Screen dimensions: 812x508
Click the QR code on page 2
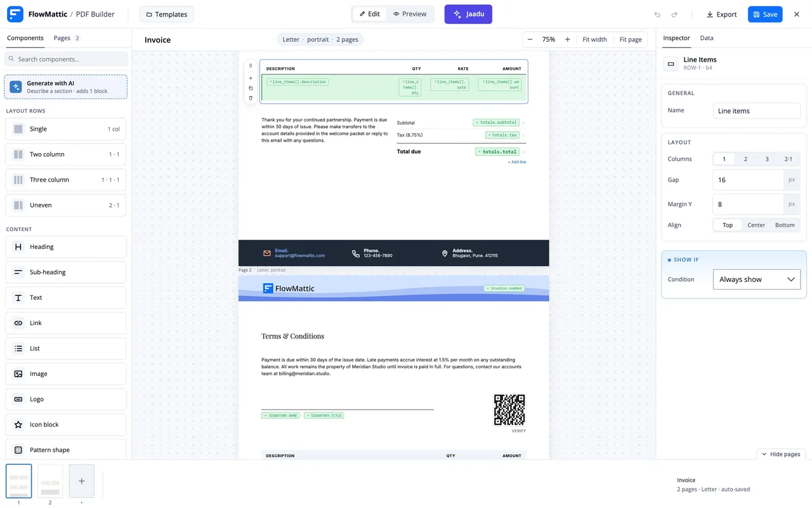click(509, 410)
